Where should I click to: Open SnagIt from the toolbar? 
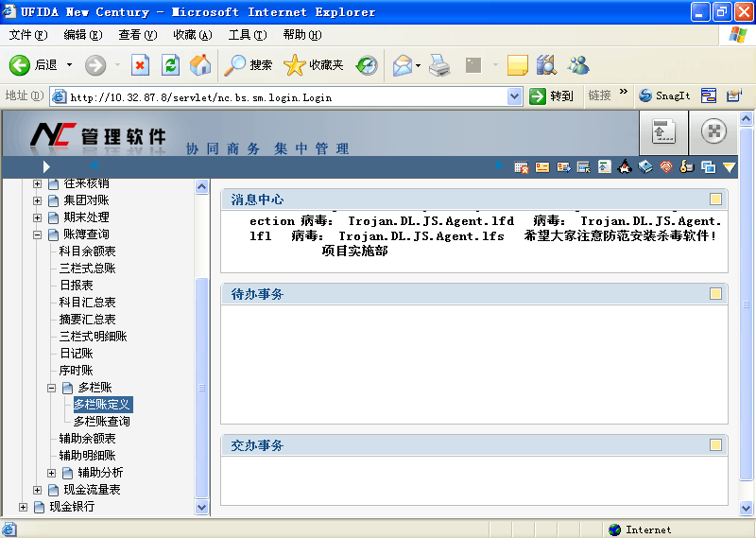click(664, 95)
